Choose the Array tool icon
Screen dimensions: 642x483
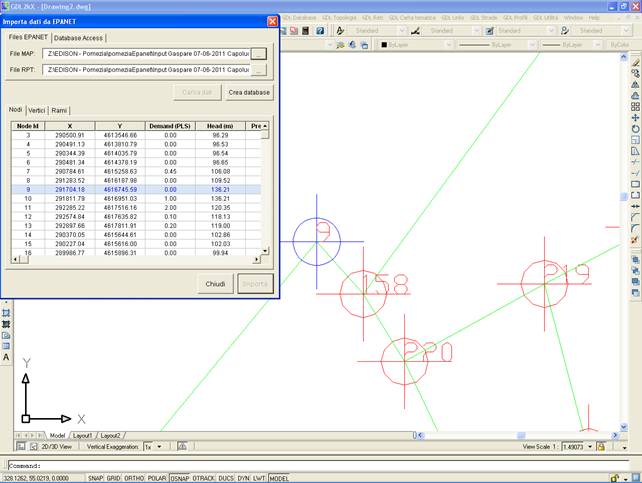coord(636,107)
